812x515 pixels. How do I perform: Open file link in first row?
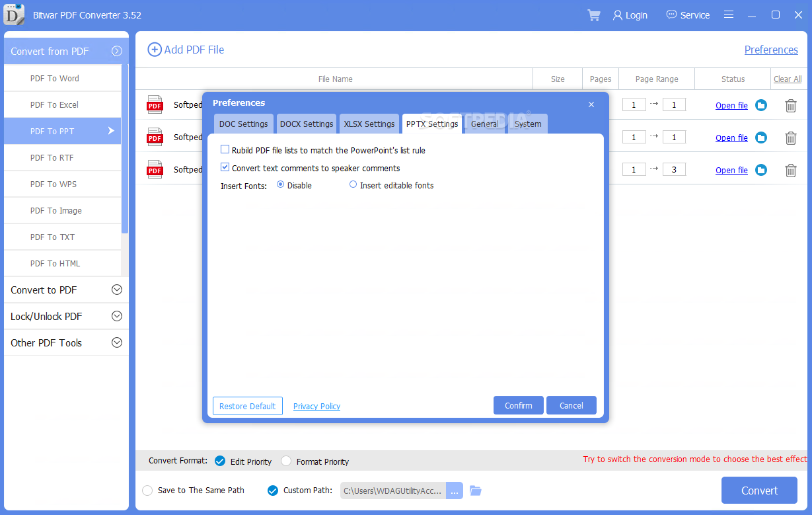click(731, 105)
